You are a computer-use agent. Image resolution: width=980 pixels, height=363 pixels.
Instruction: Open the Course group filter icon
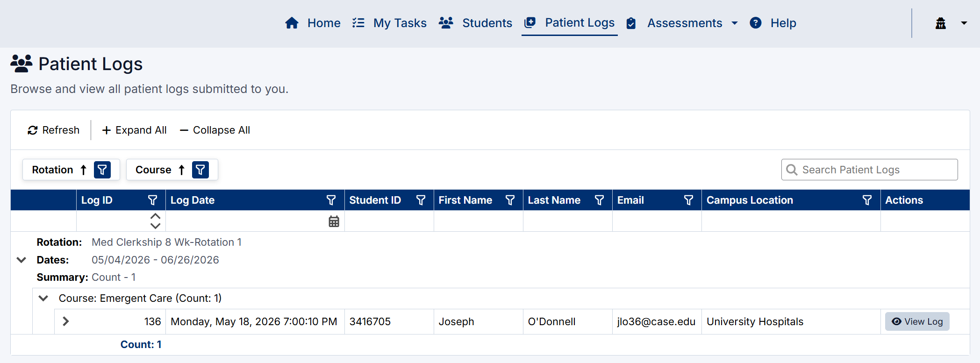200,170
